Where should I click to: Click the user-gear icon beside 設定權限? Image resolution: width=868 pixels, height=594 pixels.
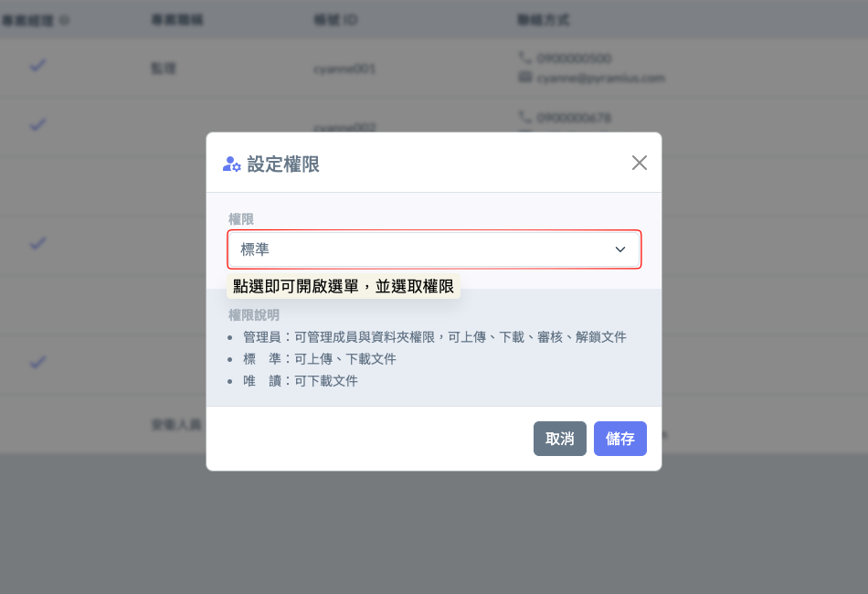(x=232, y=164)
